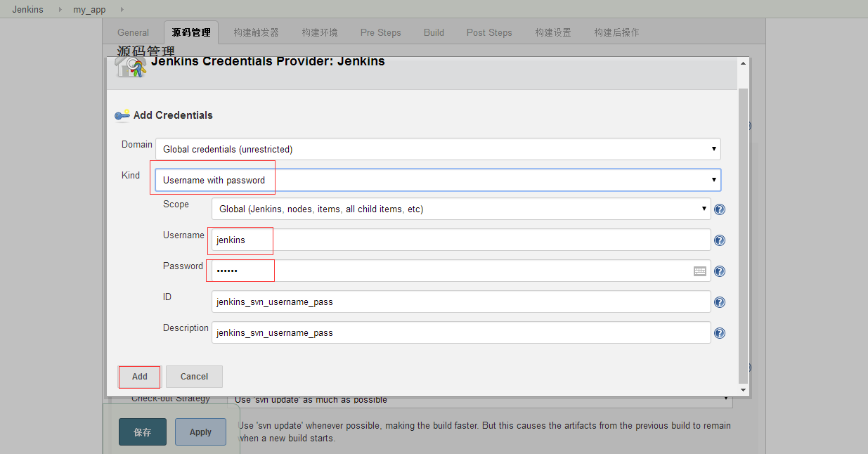This screenshot has height=454, width=868.
Task: Click the 'Add Credentials' heading text
Action: pyautogui.click(x=173, y=115)
